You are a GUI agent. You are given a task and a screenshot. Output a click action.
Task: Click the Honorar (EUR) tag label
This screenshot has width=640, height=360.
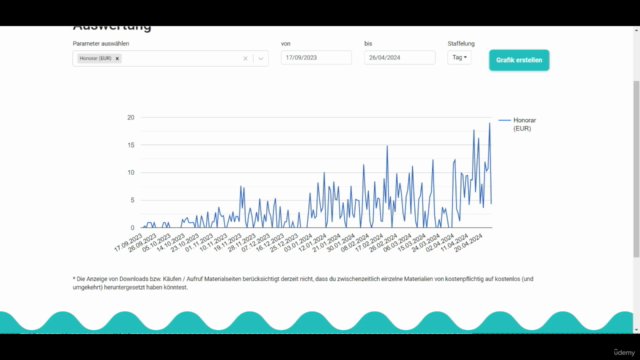point(95,58)
